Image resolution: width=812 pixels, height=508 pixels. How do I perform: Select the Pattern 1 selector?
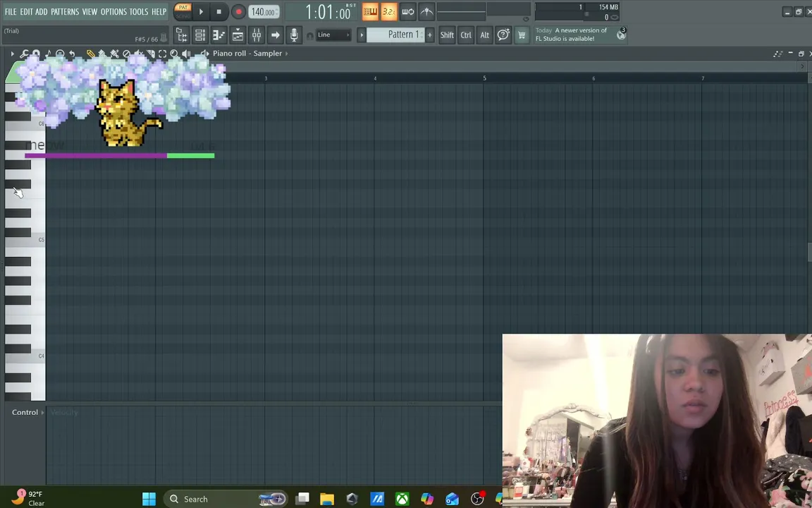coord(395,35)
